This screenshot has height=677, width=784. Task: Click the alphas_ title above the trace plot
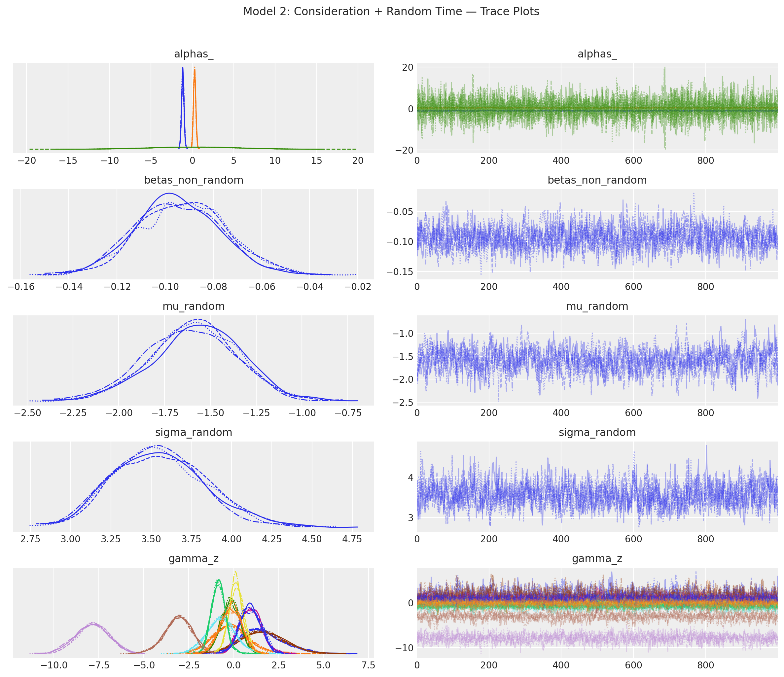tap(597, 54)
